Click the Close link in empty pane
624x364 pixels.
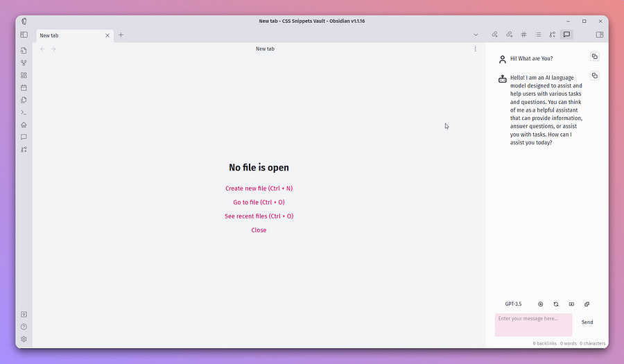pyautogui.click(x=259, y=230)
